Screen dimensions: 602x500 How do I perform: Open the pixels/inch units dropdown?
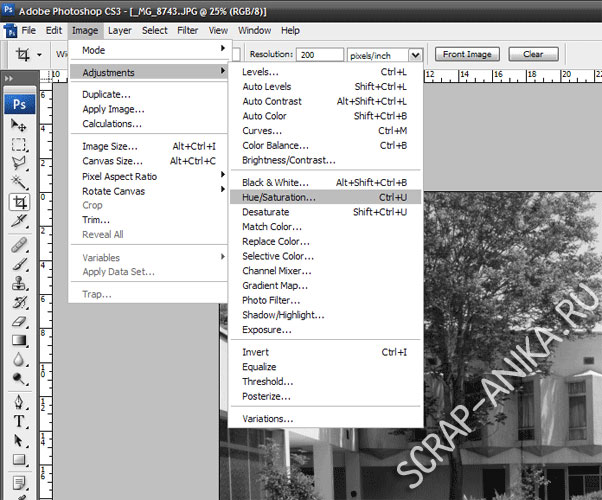point(416,55)
